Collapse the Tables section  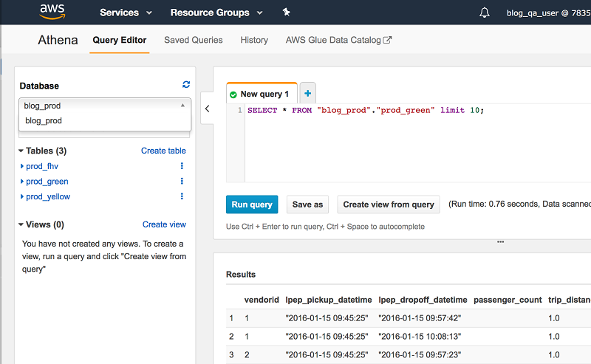[21, 151]
